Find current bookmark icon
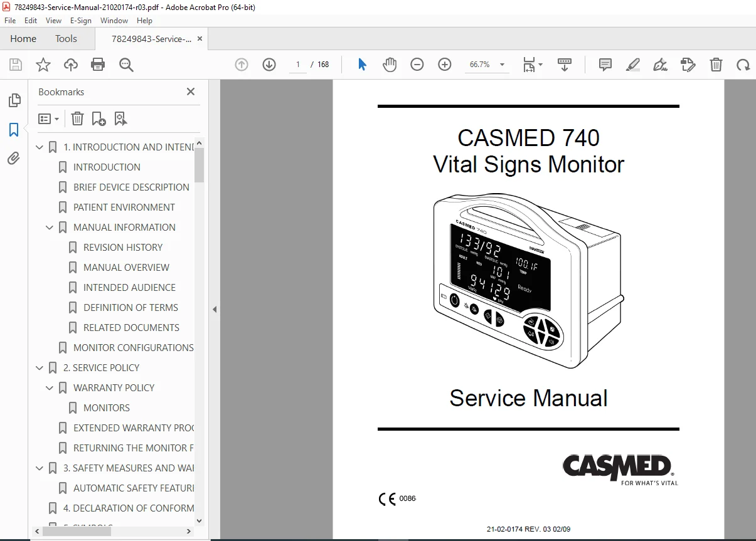Viewport: 756px width, 541px height. coord(121,118)
